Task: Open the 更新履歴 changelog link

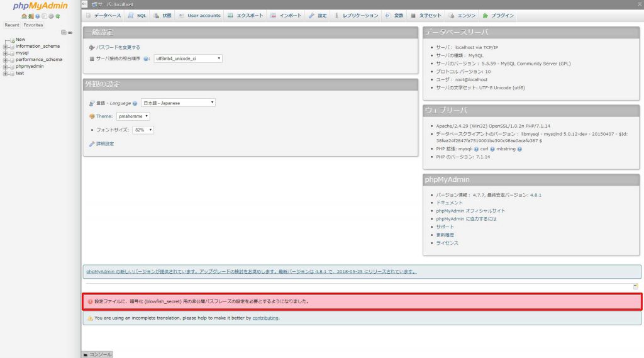Action: pos(445,235)
